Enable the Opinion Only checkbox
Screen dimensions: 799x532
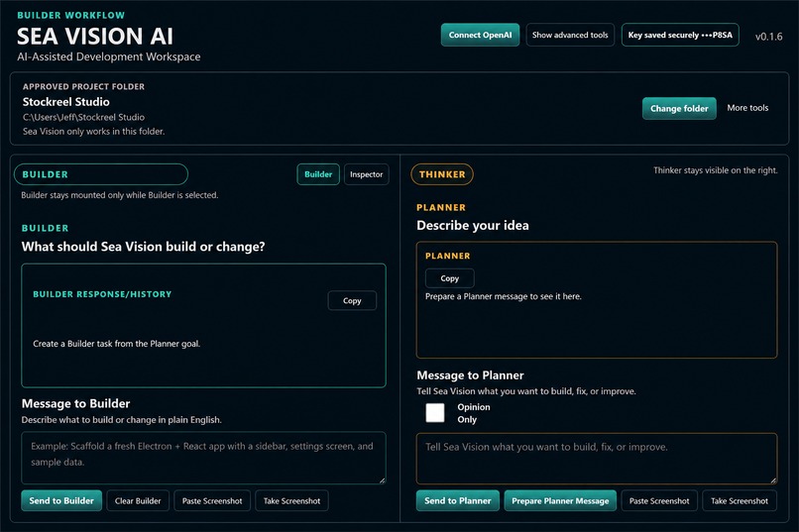point(434,413)
